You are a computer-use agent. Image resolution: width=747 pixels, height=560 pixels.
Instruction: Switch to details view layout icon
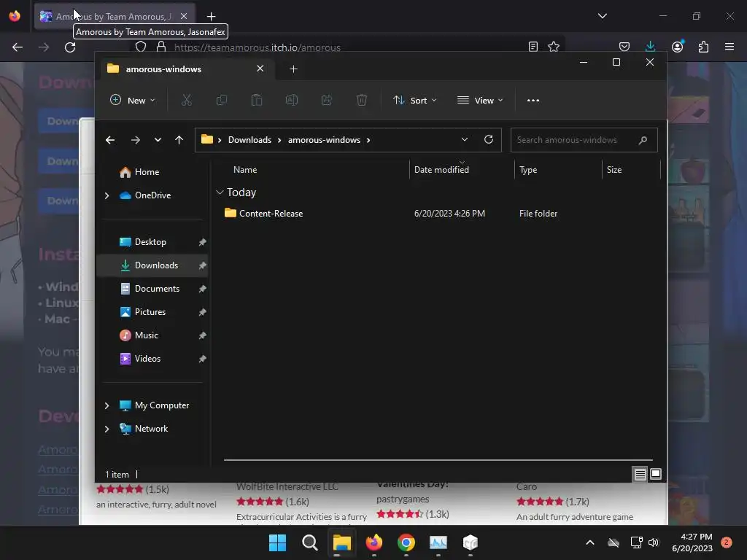[640, 474]
